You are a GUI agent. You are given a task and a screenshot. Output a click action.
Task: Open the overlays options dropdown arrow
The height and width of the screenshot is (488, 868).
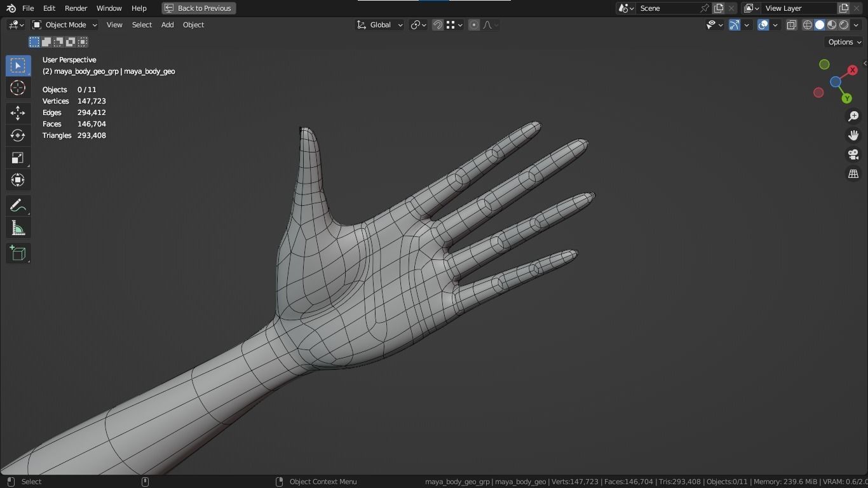775,25
